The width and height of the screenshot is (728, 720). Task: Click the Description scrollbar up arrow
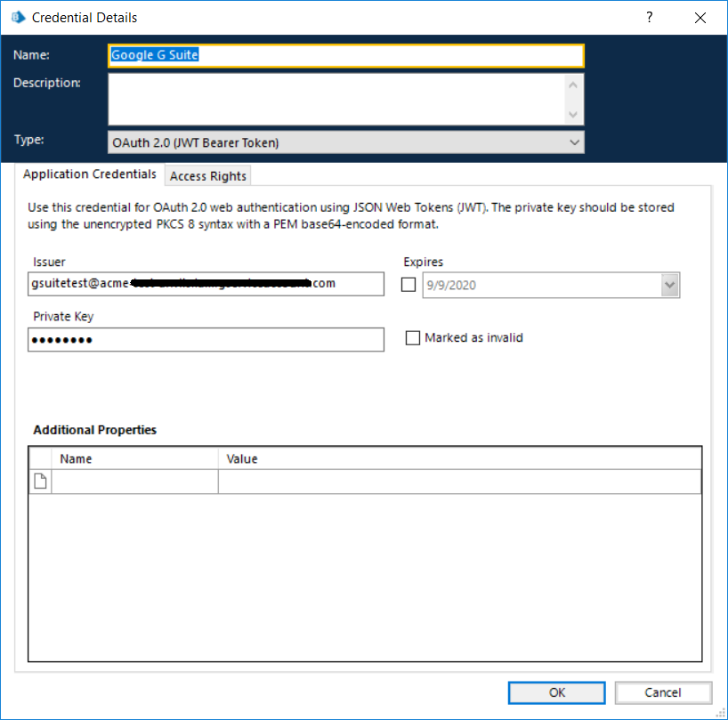pyautogui.click(x=574, y=85)
